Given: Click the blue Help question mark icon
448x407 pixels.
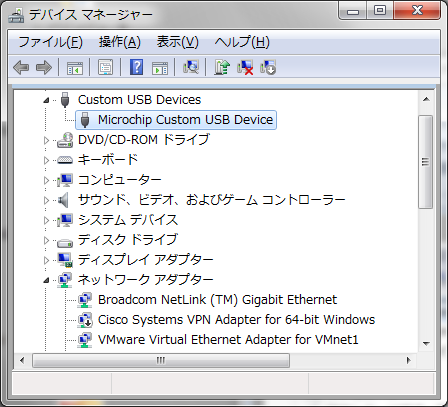Looking at the screenshot, I should pos(136,67).
